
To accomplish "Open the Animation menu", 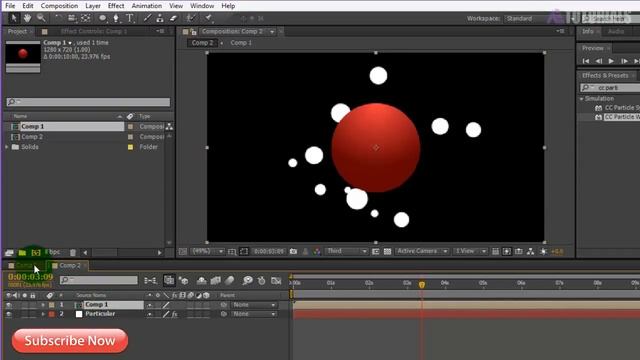I will click(x=147, y=6).
